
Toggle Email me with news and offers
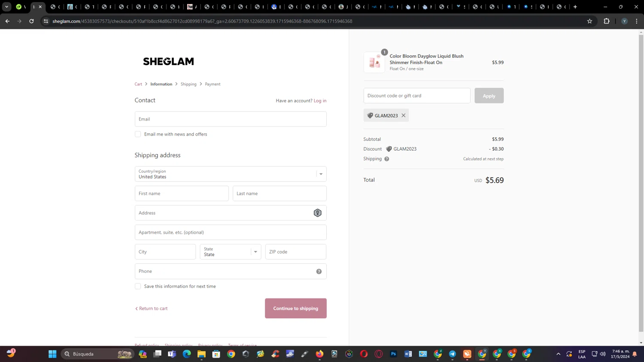(138, 134)
